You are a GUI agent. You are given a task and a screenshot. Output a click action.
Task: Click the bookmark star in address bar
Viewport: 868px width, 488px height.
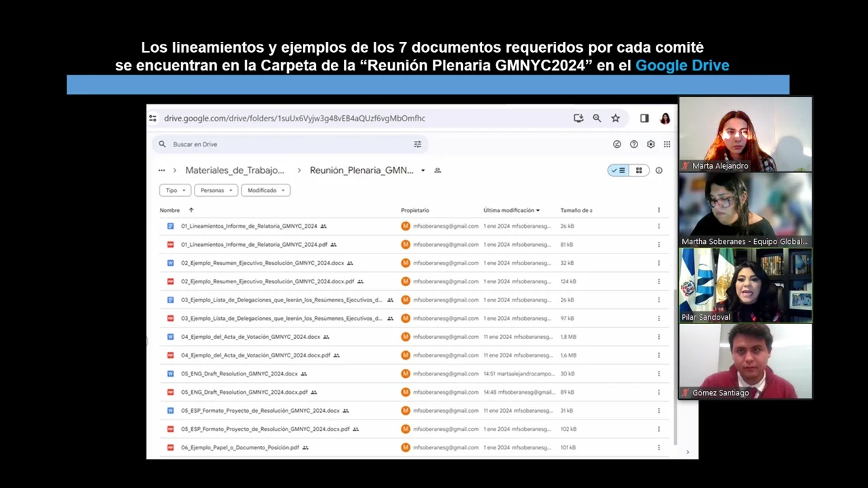click(615, 118)
